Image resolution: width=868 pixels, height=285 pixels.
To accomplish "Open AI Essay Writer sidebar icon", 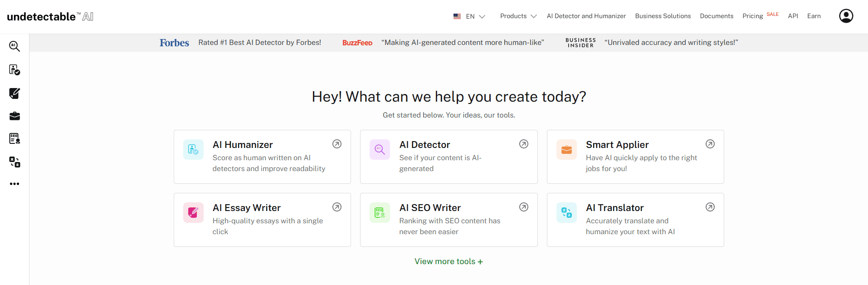I will 15,93.
